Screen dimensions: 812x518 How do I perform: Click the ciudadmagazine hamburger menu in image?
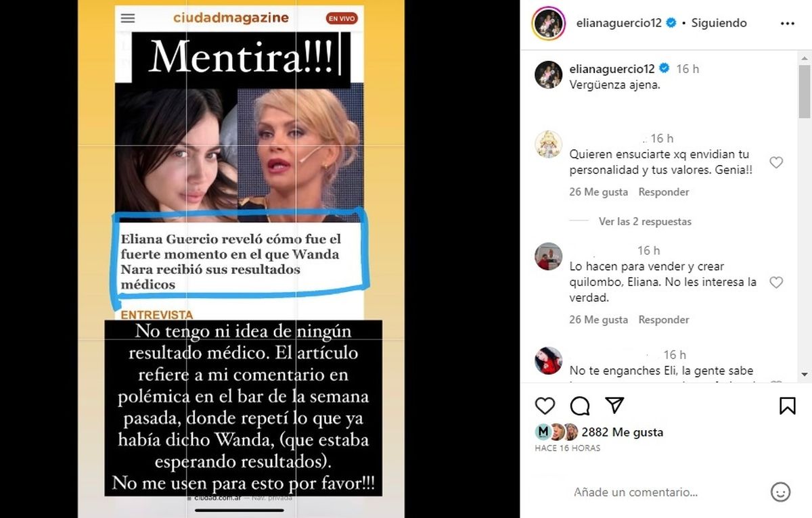click(128, 18)
